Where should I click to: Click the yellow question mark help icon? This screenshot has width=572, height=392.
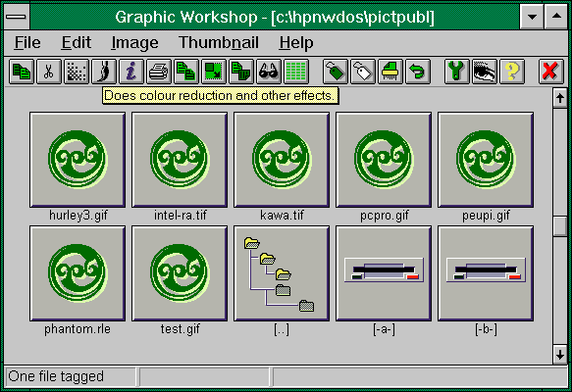click(x=512, y=72)
